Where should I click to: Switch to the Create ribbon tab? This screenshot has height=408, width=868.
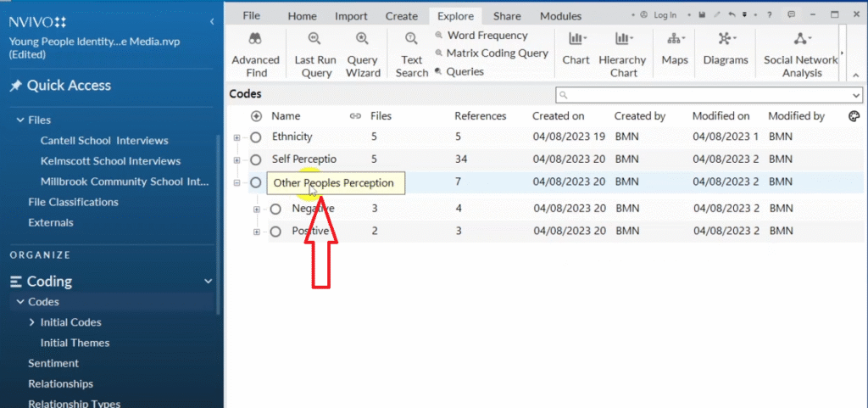pos(401,16)
